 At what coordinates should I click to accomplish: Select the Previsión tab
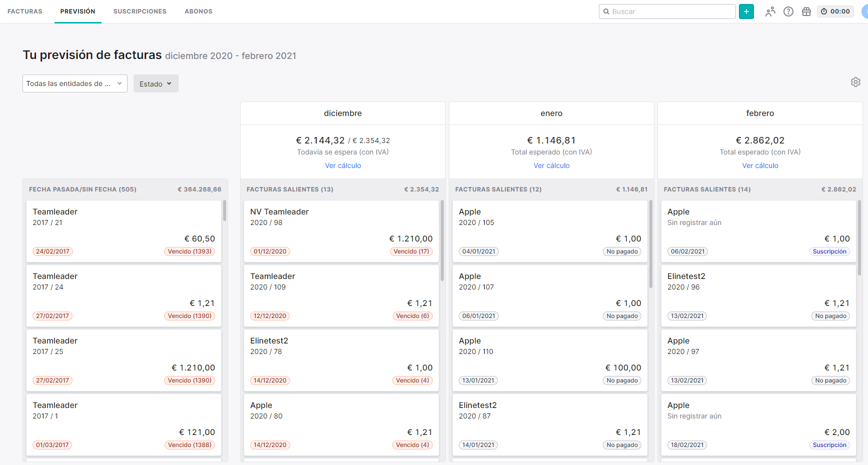[78, 11]
